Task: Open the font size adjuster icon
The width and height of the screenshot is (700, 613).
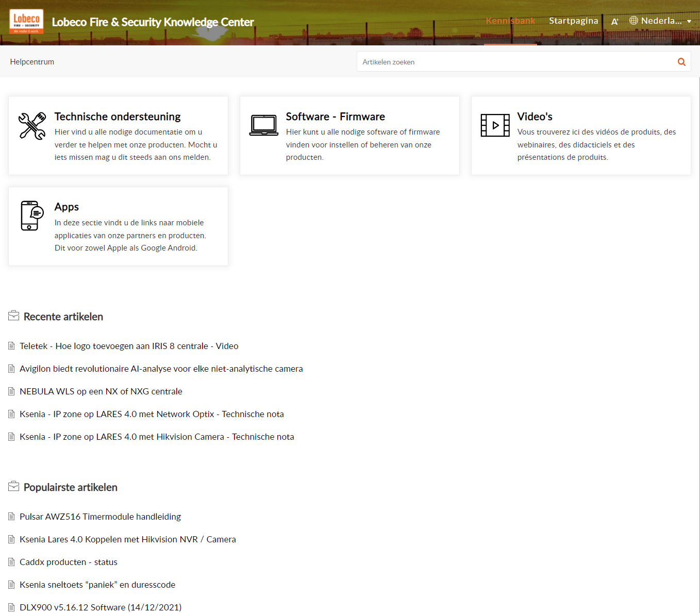Action: [614, 21]
